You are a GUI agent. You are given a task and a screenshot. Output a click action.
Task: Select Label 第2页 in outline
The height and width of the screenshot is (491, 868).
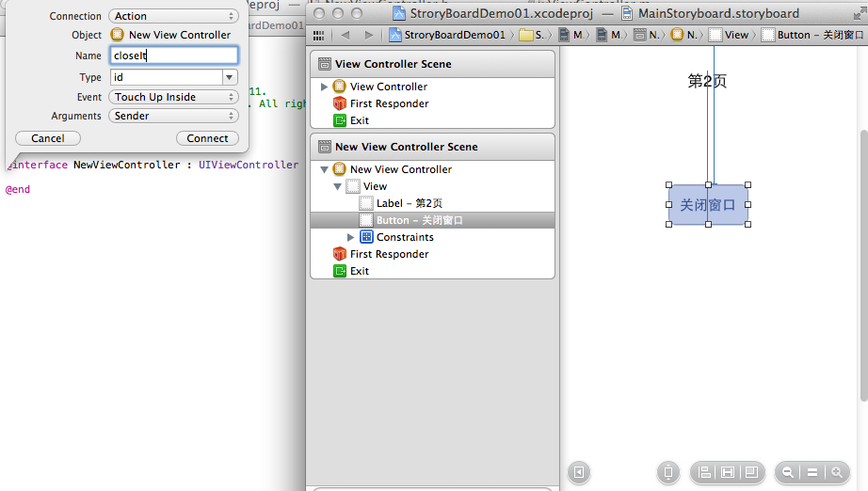point(410,203)
